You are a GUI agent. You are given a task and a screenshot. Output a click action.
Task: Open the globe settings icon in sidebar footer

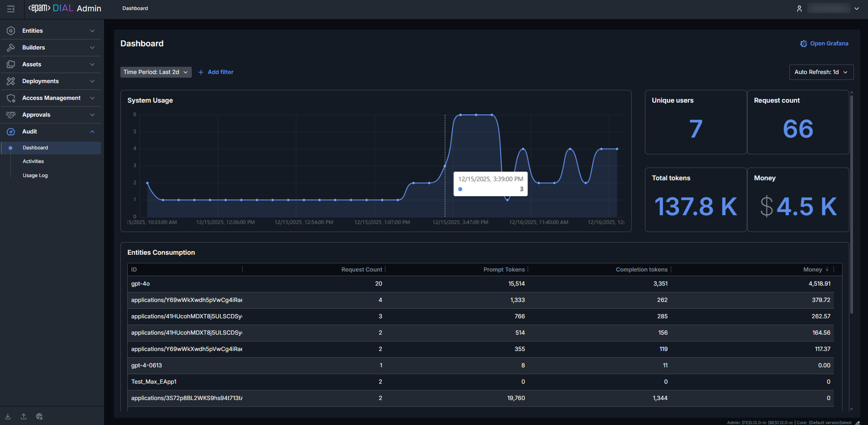click(x=40, y=416)
